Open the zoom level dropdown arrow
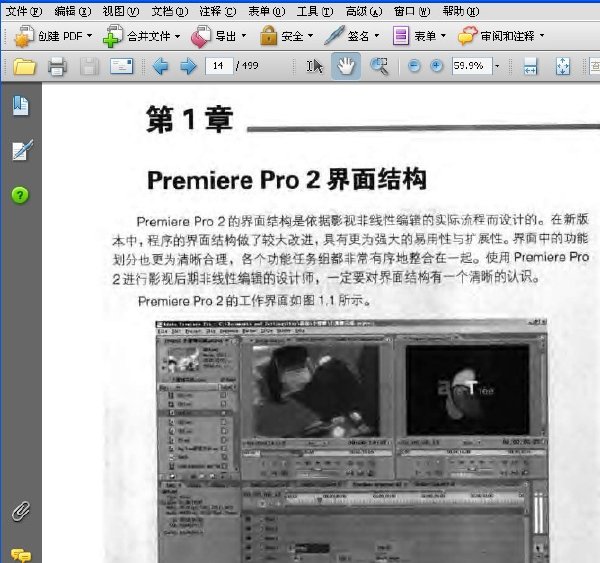The width and height of the screenshot is (600, 563). 497,66
